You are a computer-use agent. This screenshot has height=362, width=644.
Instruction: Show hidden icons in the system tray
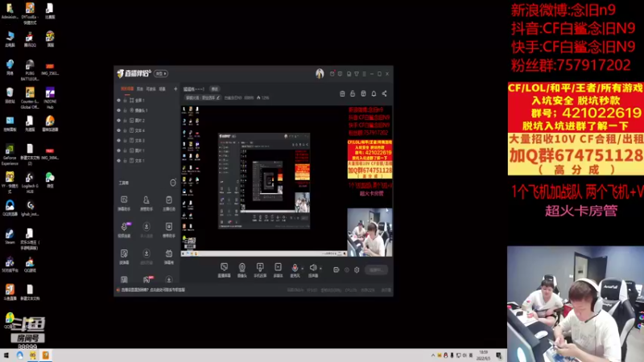[433, 356]
